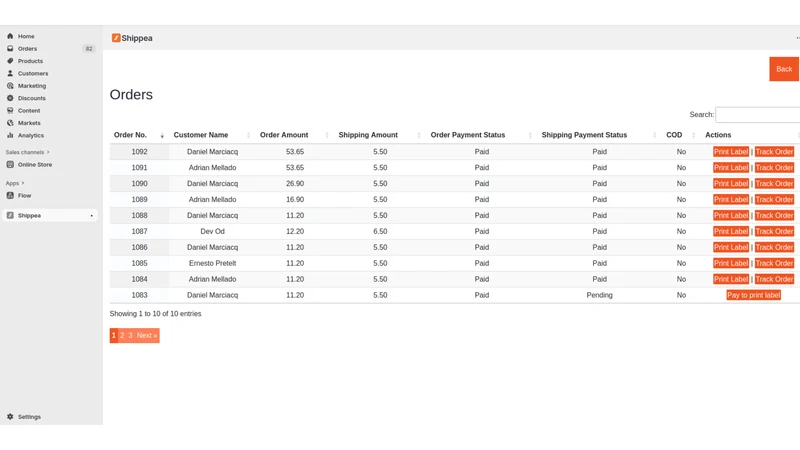Click the Content icon in sidebar
The width and height of the screenshot is (800, 450).
[10, 110]
